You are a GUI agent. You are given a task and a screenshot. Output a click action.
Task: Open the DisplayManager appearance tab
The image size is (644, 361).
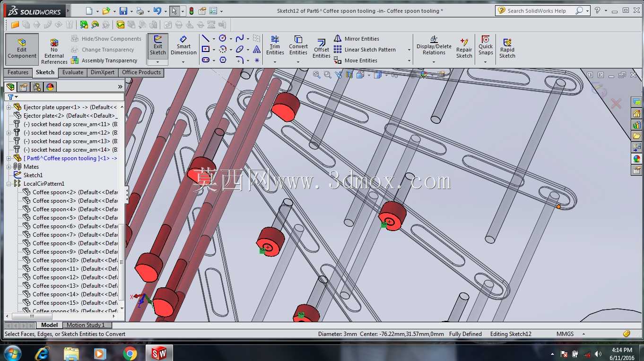(50, 86)
